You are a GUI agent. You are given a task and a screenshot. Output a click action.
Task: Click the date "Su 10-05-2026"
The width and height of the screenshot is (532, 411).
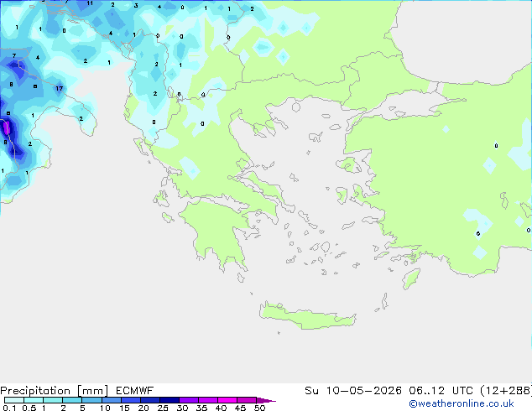pyautogui.click(x=353, y=391)
